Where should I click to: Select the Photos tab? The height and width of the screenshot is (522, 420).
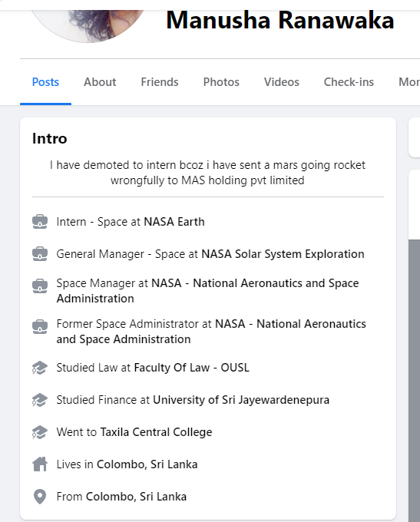(x=221, y=82)
